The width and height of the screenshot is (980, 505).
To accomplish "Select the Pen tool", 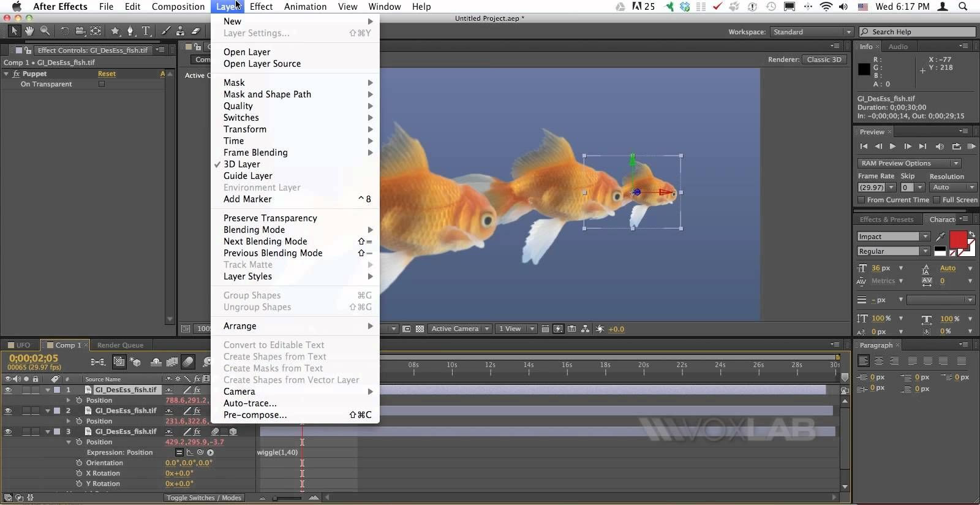I will 130,31.
